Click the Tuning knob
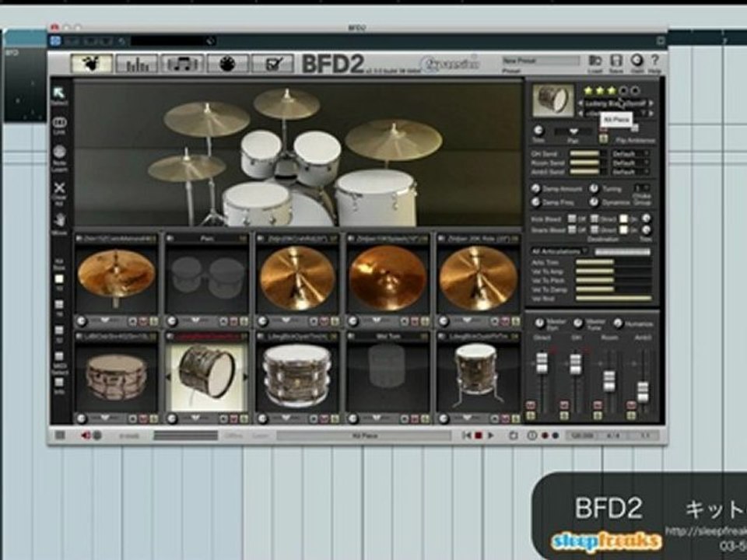Image resolution: width=747 pixels, height=560 pixels. pyautogui.click(x=594, y=188)
